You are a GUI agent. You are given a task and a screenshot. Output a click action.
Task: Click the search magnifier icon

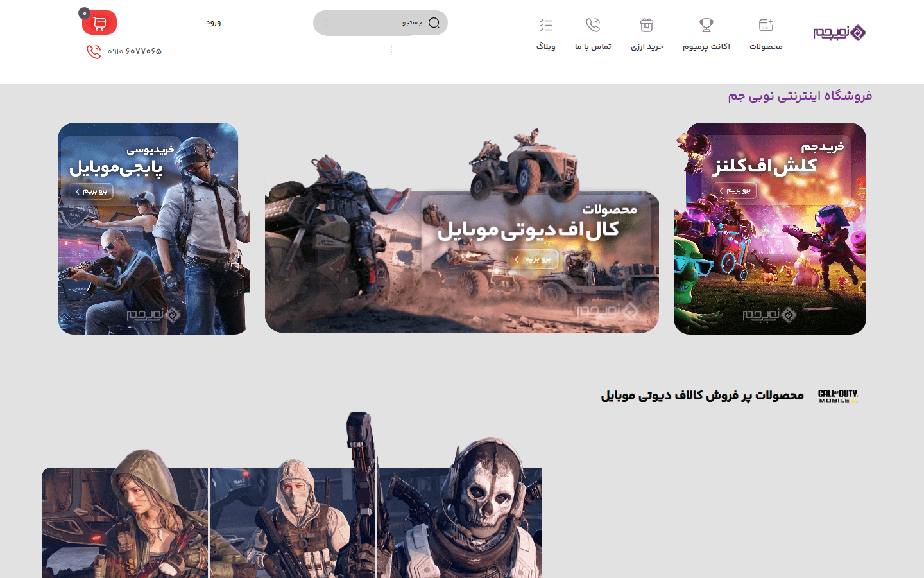click(x=434, y=23)
